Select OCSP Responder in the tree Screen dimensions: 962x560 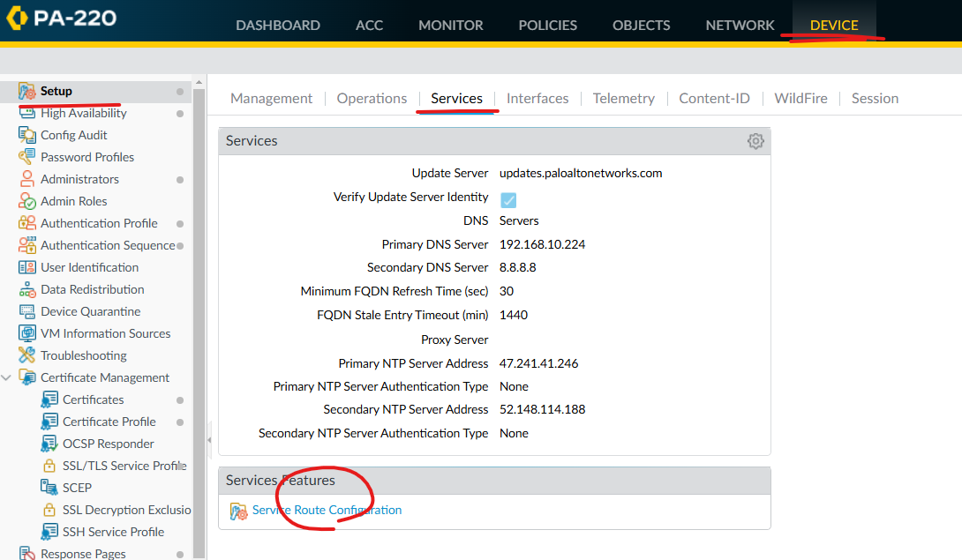click(108, 444)
